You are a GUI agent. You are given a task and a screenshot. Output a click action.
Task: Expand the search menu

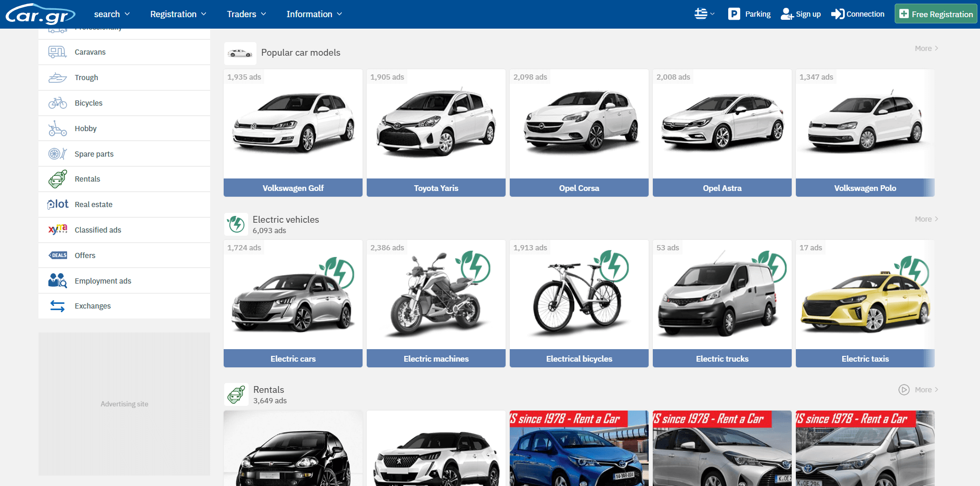click(112, 14)
